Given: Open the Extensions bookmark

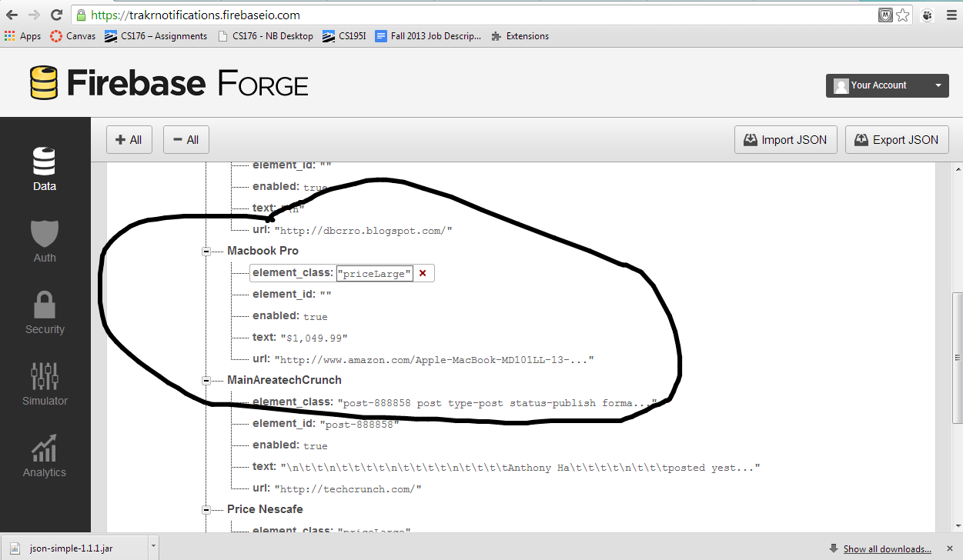Looking at the screenshot, I should coord(520,36).
